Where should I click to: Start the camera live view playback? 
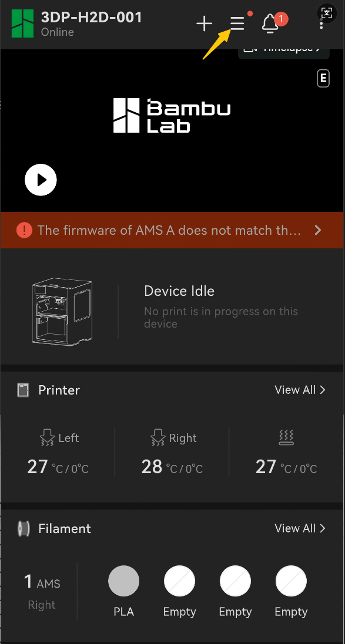(41, 180)
